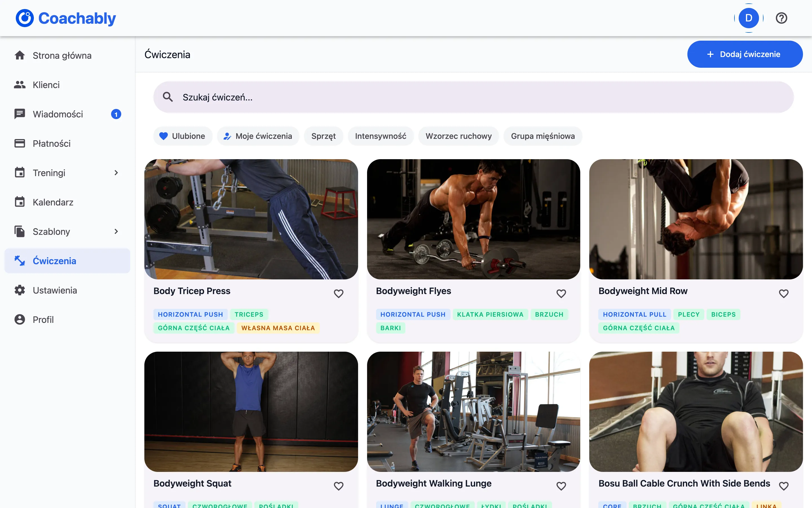Click the documents icon beside Szablony
The height and width of the screenshot is (508, 812).
tap(20, 231)
